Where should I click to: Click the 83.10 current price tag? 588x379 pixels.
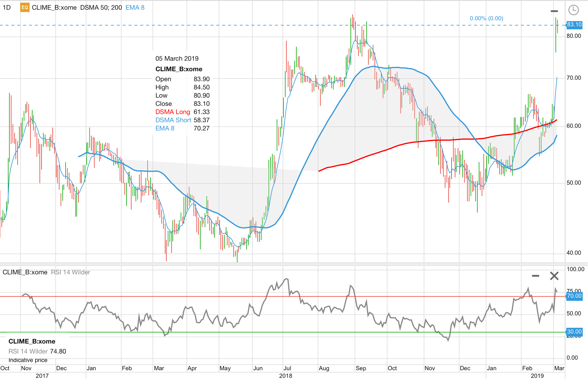coord(574,25)
